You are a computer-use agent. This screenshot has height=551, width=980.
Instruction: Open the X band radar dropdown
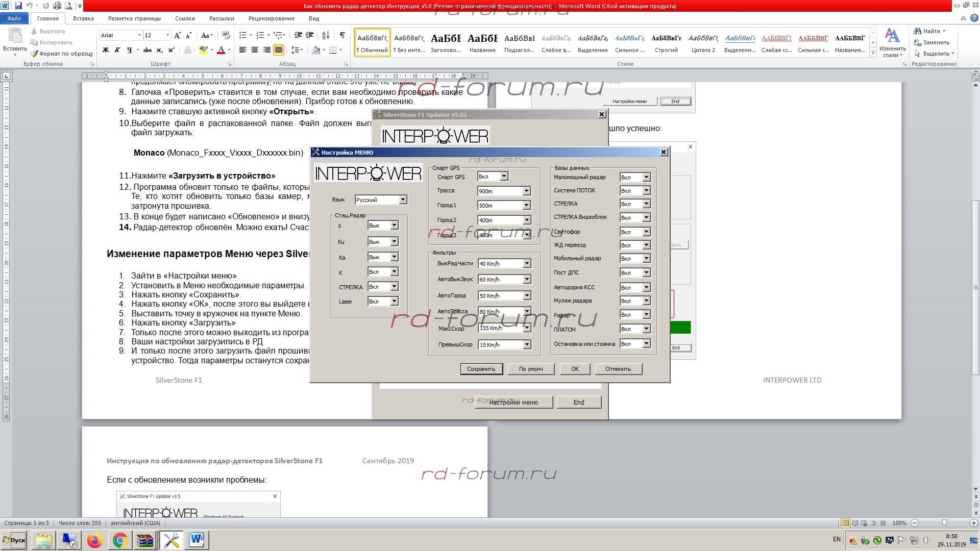tap(394, 226)
